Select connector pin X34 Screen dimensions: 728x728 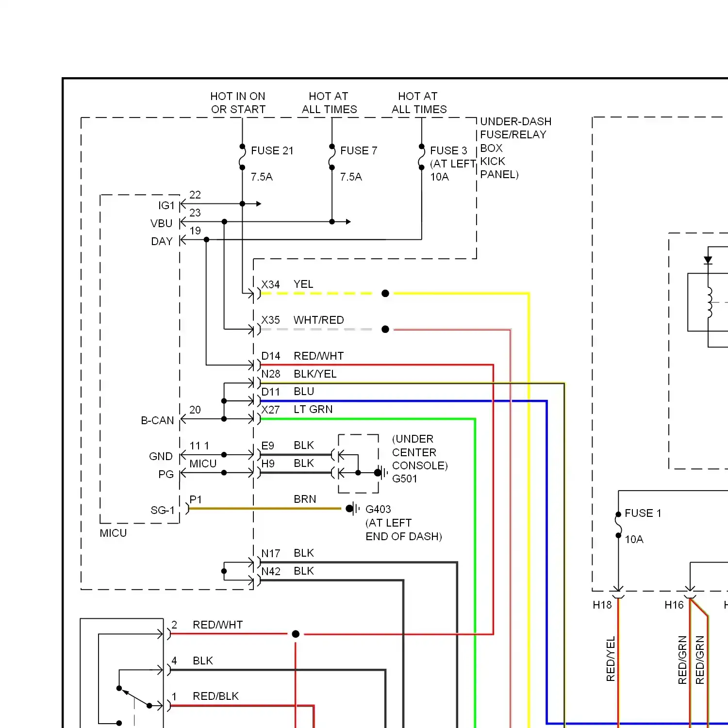[270, 284]
